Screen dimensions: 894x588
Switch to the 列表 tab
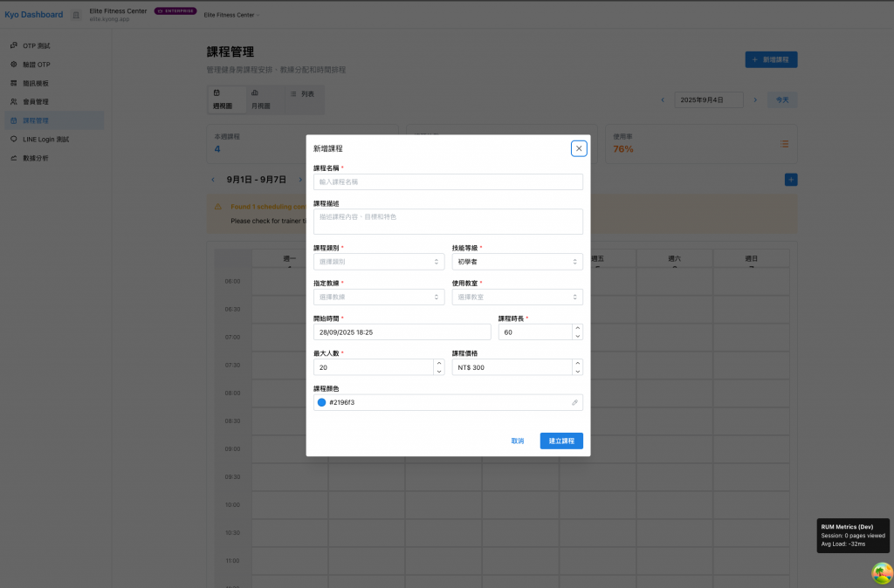(303, 94)
